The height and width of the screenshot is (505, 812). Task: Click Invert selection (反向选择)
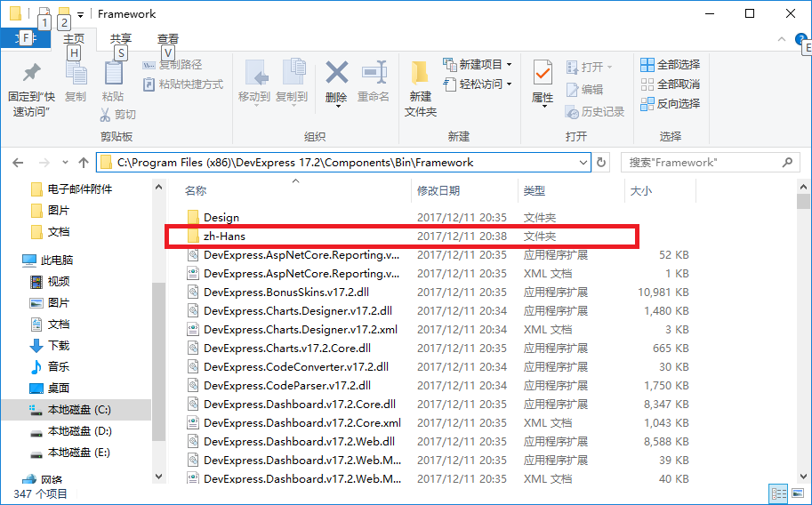(x=671, y=104)
